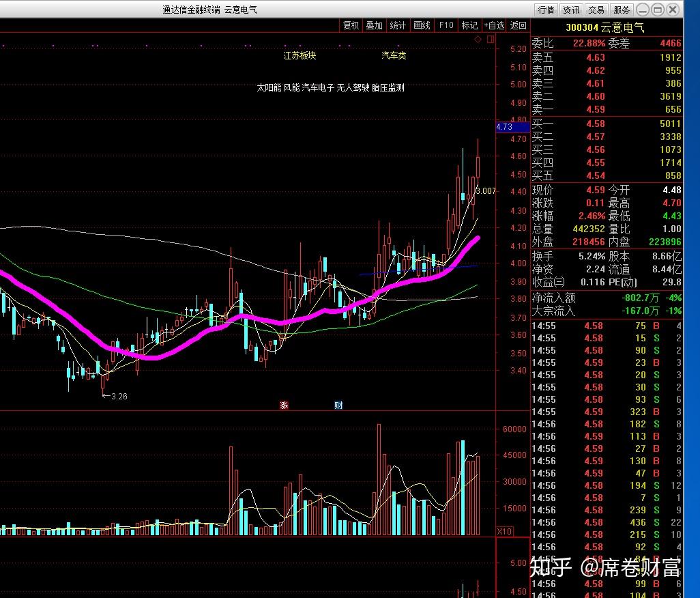The height and width of the screenshot is (598, 700).
Task: Close the 通达信 terminal window
Action: tap(673, 10)
